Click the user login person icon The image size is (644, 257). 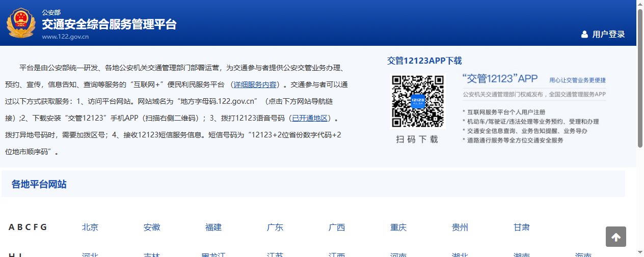click(x=584, y=35)
